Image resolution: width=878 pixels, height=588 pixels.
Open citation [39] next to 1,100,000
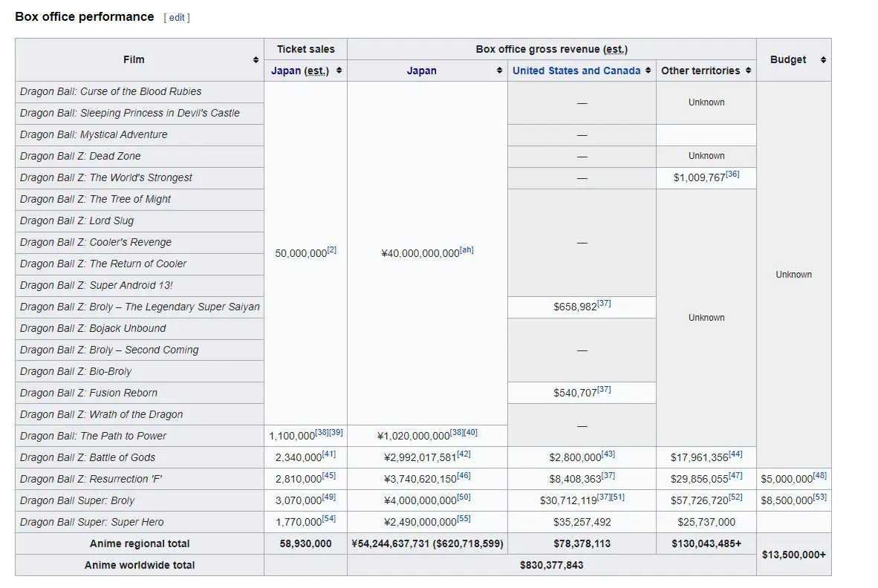click(336, 433)
